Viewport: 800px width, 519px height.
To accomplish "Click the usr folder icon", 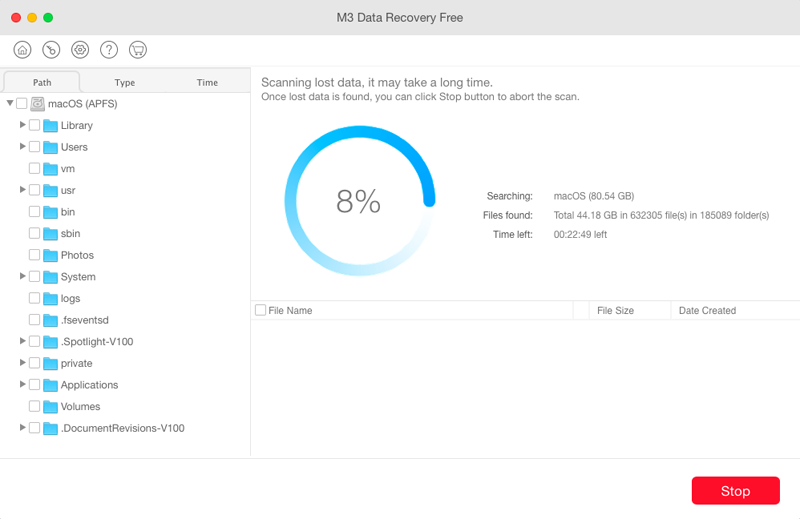I will [50, 190].
